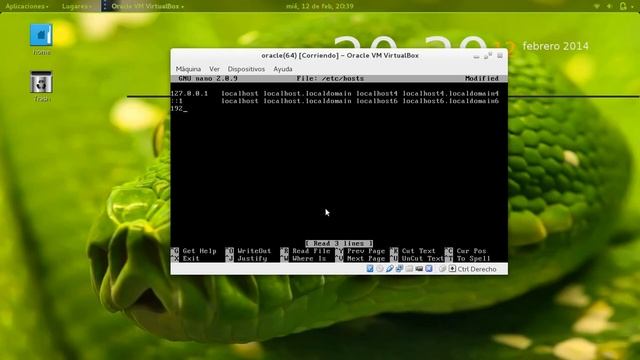This screenshot has height=360, width=640.
Task: Click the optical drive status icon
Action: 380,269
